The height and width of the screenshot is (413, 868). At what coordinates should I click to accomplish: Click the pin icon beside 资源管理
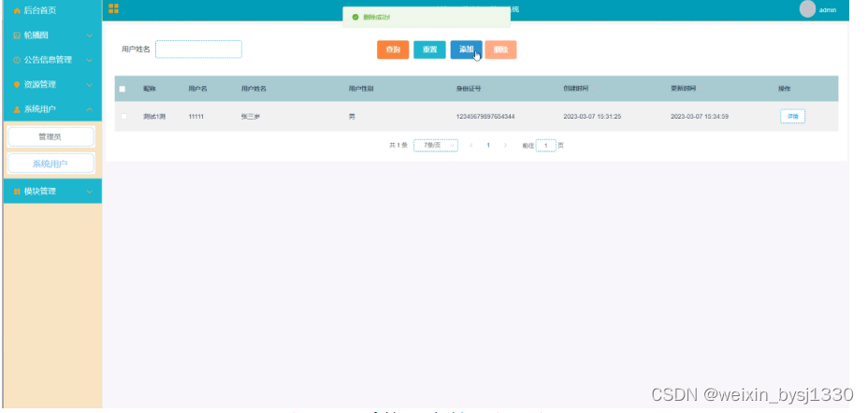point(17,85)
